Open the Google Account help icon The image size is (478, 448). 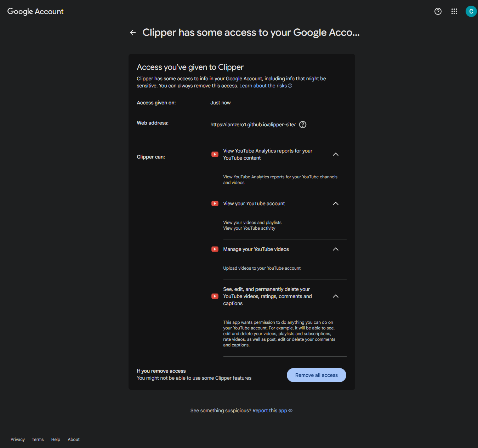pyautogui.click(x=438, y=11)
